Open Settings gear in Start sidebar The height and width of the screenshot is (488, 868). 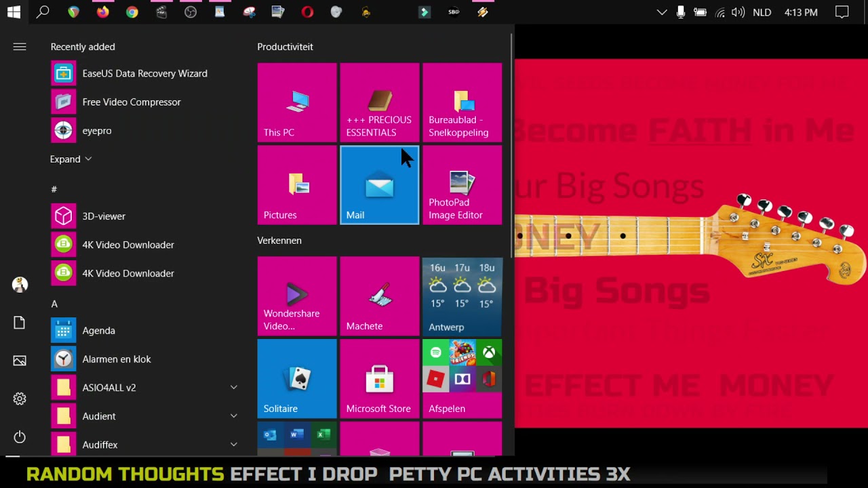click(x=20, y=399)
